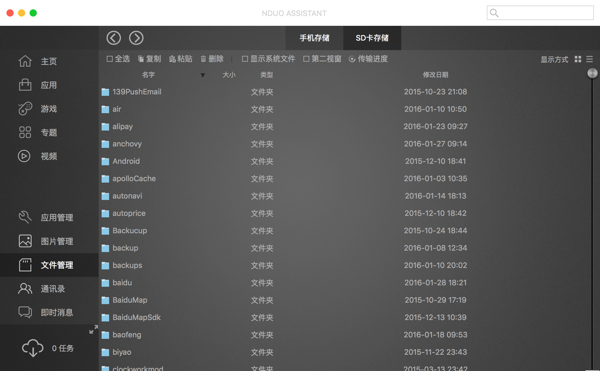Sort by the 名字 column header

[x=148, y=75]
